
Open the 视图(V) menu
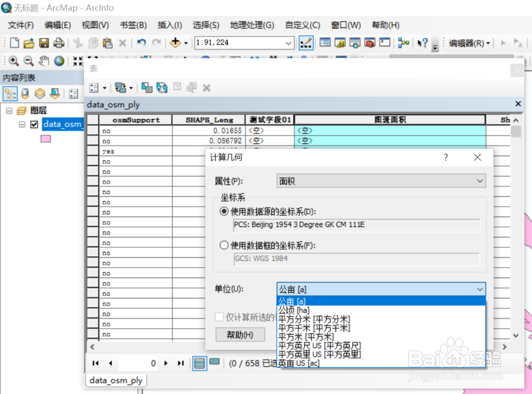(x=95, y=25)
